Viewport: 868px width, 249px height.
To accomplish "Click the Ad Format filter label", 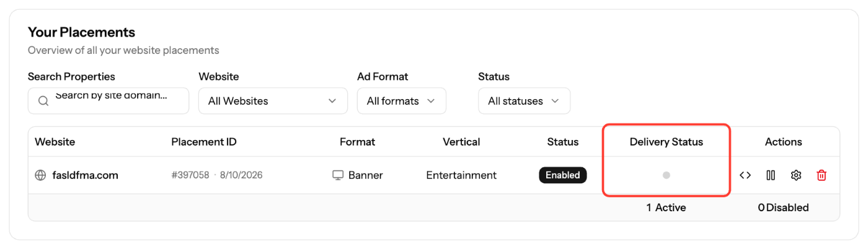I will point(383,77).
